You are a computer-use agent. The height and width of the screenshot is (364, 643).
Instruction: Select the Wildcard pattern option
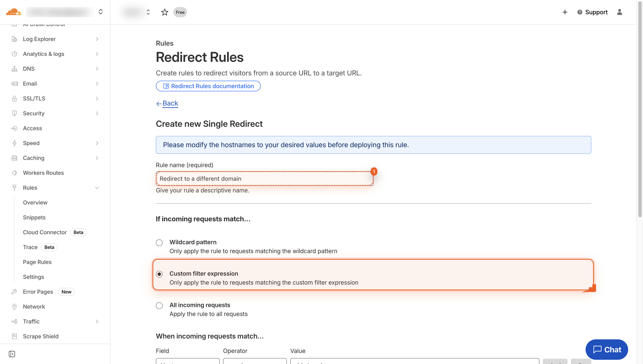[159, 243]
